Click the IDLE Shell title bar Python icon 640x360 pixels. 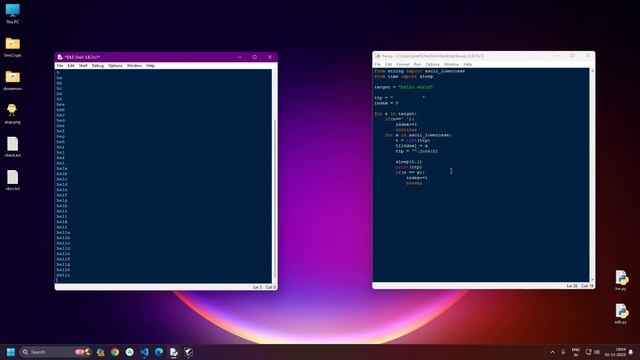point(60,57)
